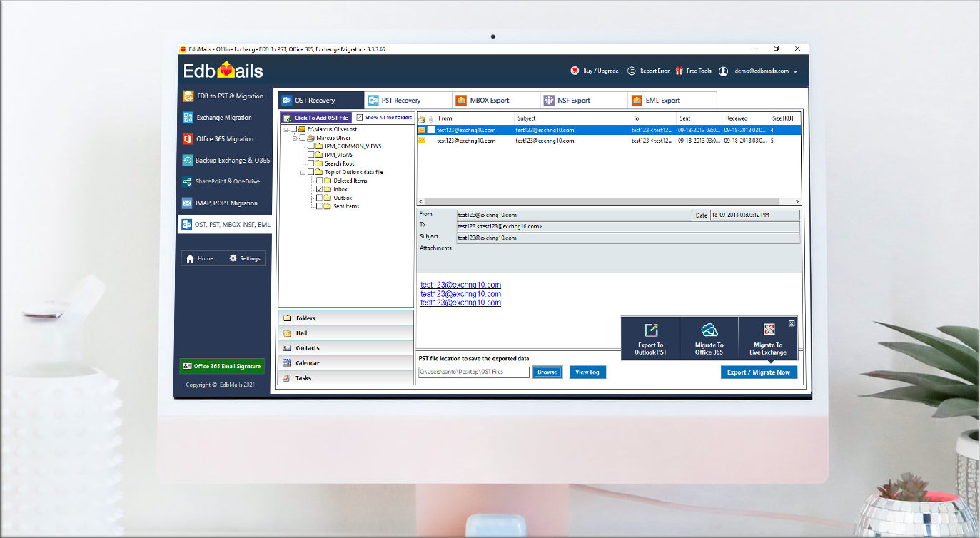Switch to the MBOX Export tab

click(x=495, y=101)
